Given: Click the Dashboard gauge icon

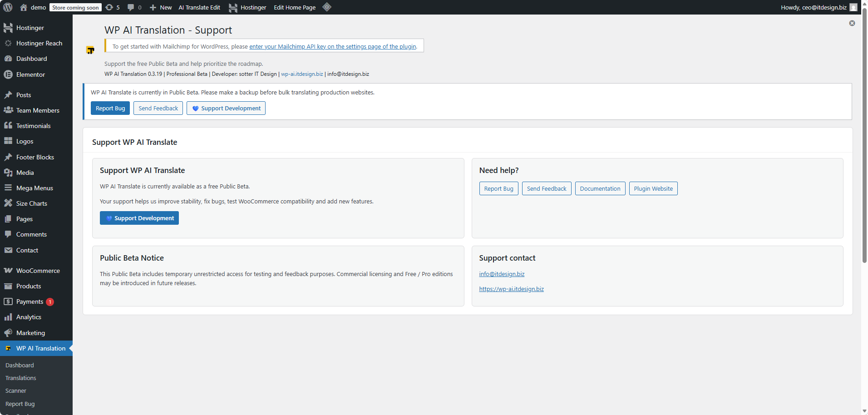Looking at the screenshot, I should (x=8, y=59).
